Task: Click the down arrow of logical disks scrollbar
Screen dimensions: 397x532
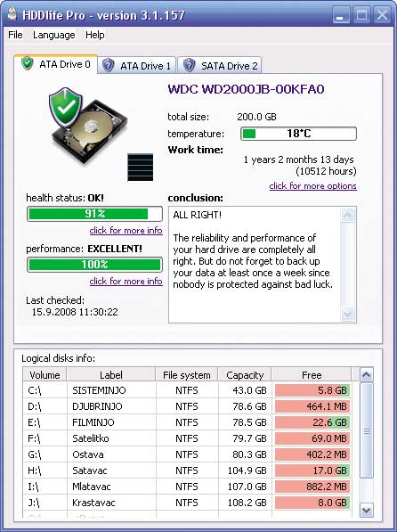Action: 366,510
